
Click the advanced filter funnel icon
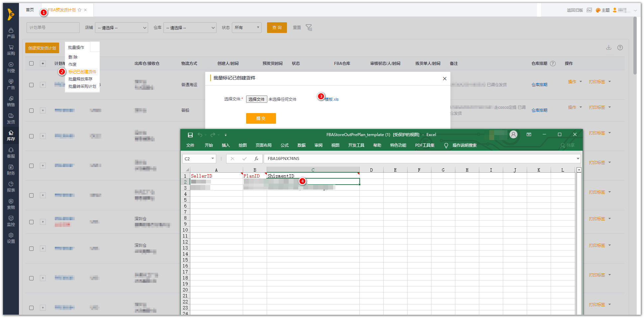point(309,28)
